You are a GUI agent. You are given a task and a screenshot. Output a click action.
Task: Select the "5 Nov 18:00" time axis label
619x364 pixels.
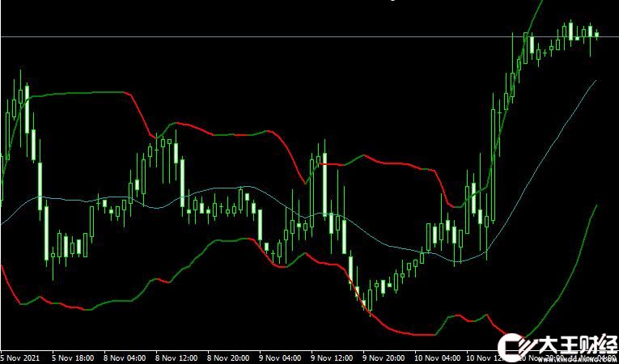[x=72, y=358]
